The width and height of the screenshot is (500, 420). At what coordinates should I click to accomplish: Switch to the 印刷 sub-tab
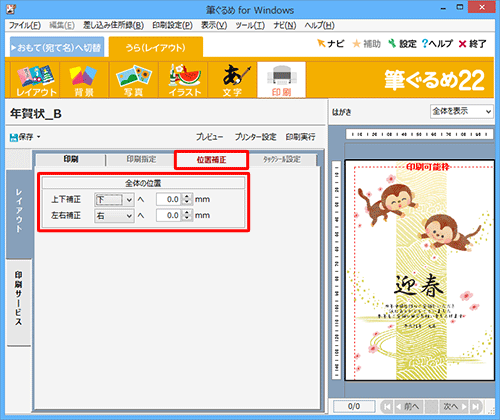click(71, 159)
